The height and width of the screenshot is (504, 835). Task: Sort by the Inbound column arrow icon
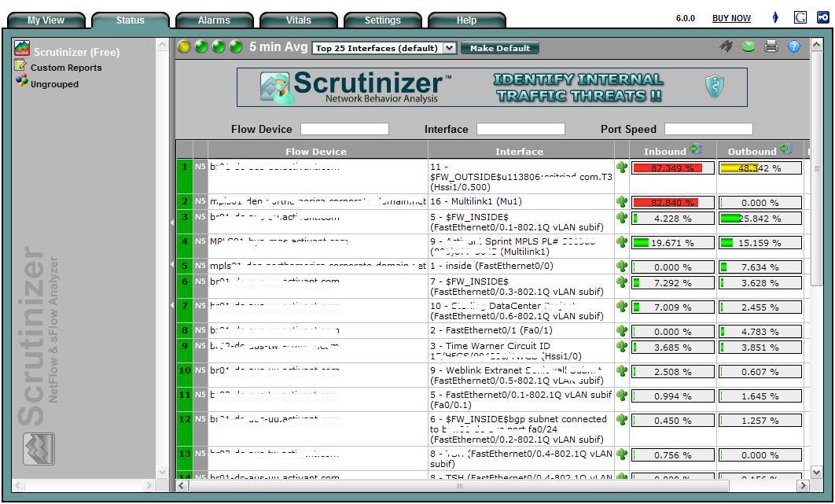coord(695,150)
